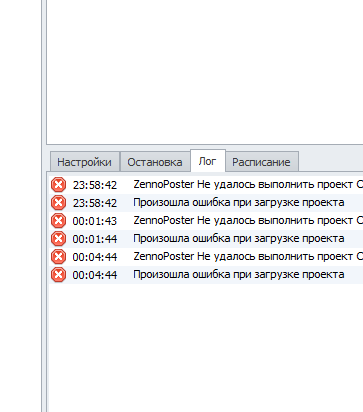This screenshot has height=412, width=363.
Task: Select 'Произошла ошибка при загрузке проекта' at 00:01:44
Action: click(239, 239)
